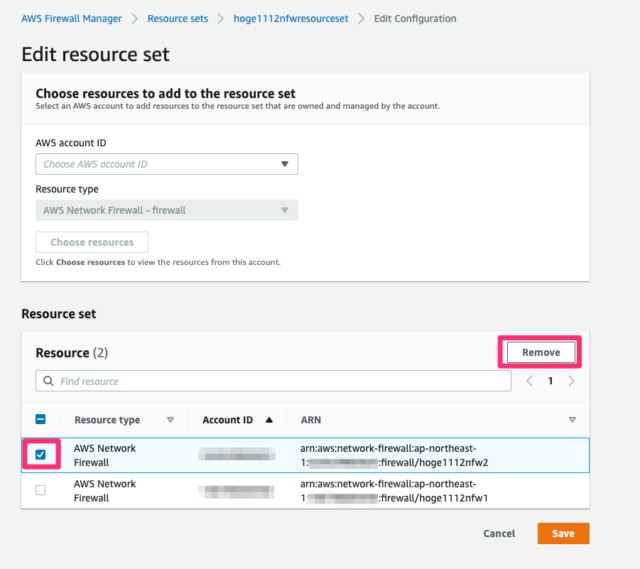Open hoge1112nfwresourceset breadcrumb link
This screenshot has height=569, width=640.
(x=291, y=19)
